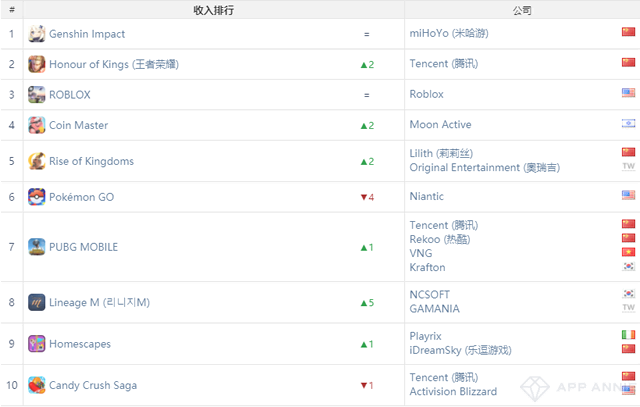The width and height of the screenshot is (640, 407).
Task: Click the Lineage M app icon
Action: coord(36,302)
